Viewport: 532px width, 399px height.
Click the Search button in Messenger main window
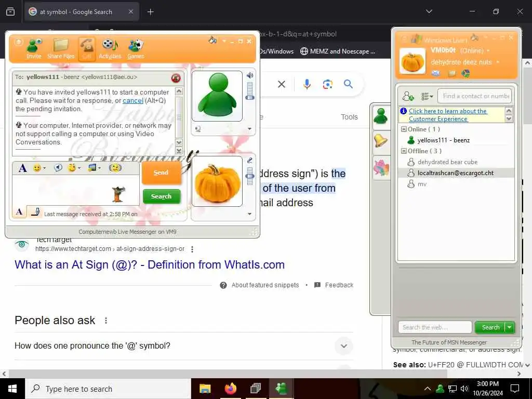click(x=490, y=327)
